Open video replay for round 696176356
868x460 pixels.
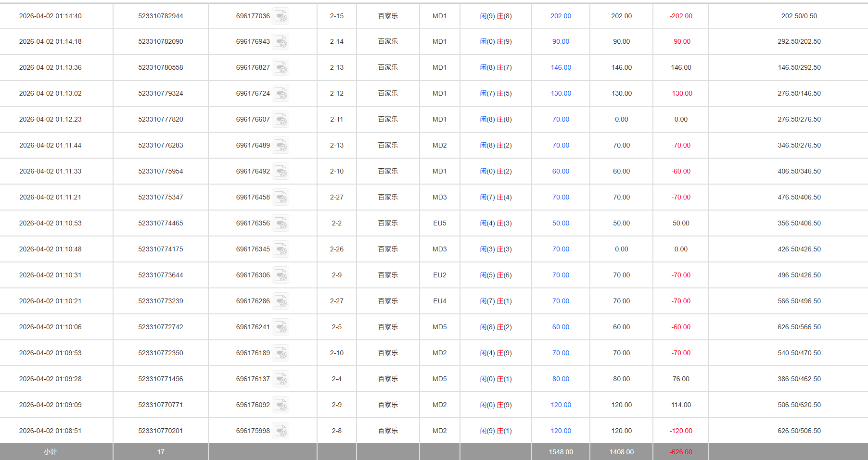click(281, 224)
